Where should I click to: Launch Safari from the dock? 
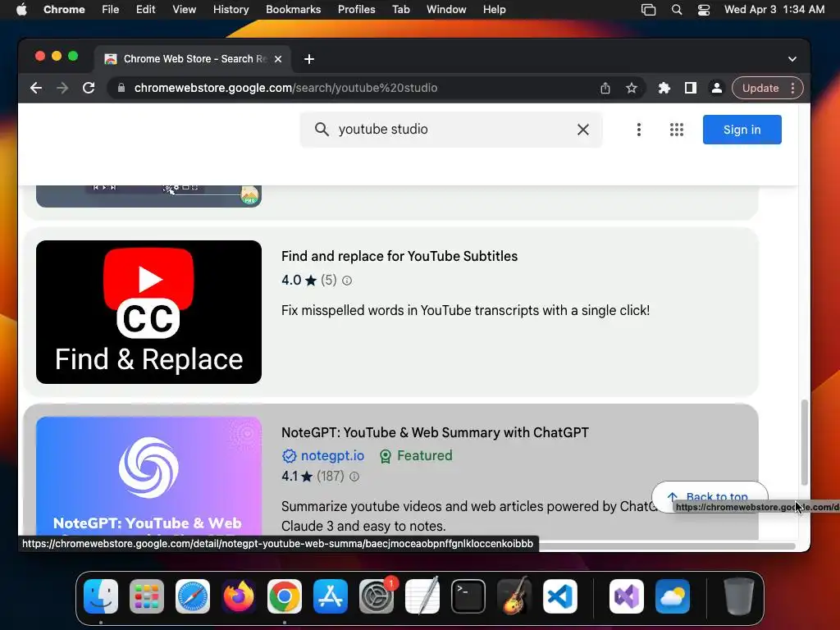pos(193,596)
